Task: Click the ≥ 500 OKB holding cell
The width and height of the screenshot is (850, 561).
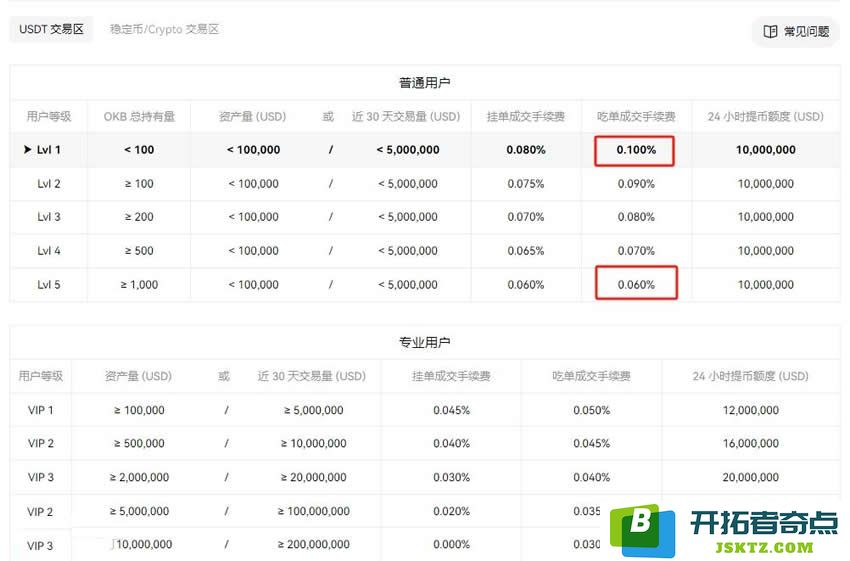Action: (x=139, y=251)
